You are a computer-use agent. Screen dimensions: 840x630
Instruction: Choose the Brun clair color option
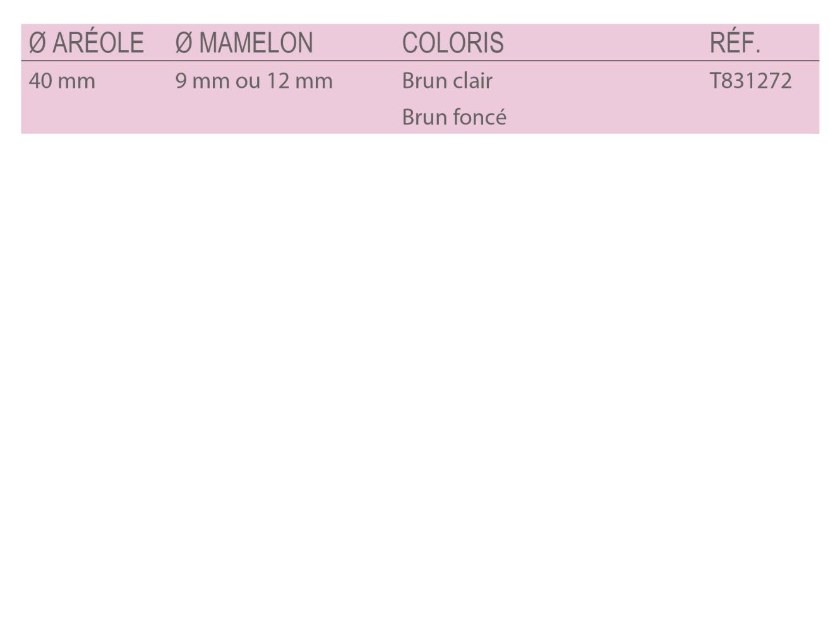click(x=447, y=81)
